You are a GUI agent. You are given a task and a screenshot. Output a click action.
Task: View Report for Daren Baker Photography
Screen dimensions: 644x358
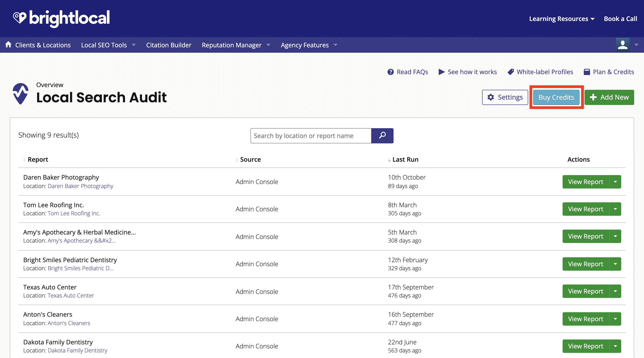[585, 182]
